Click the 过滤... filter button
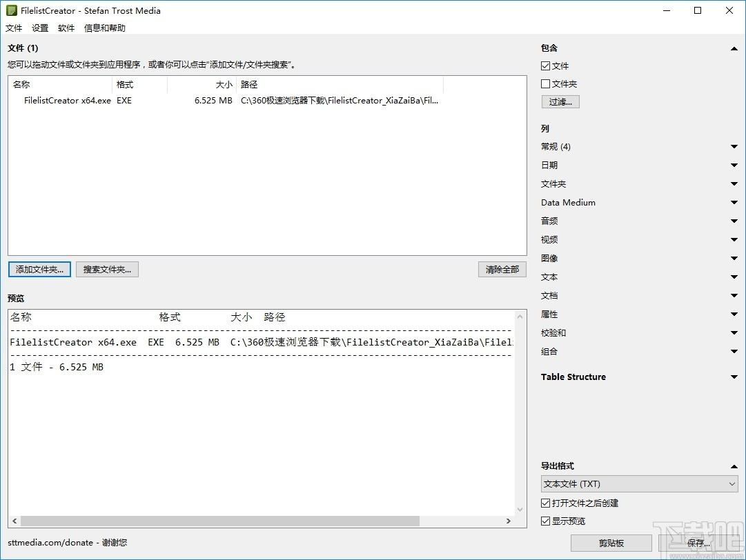This screenshot has width=746, height=560. [560, 102]
